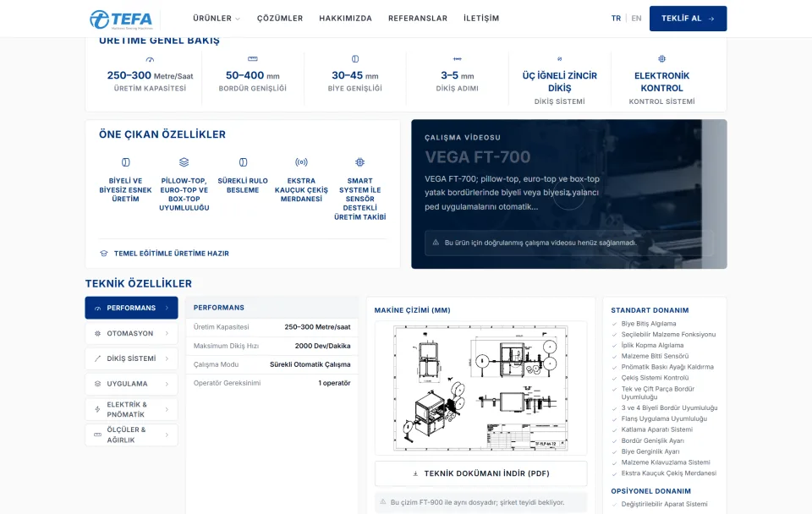Click the chip icon above SMART SYSTEM feature

click(360, 162)
